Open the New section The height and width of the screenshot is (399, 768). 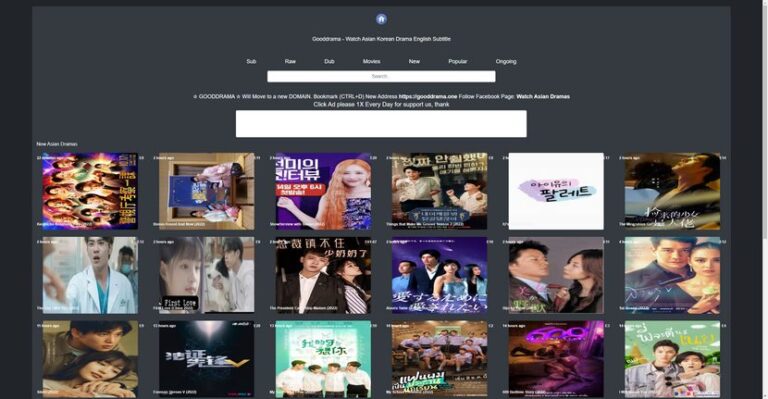pyautogui.click(x=414, y=62)
